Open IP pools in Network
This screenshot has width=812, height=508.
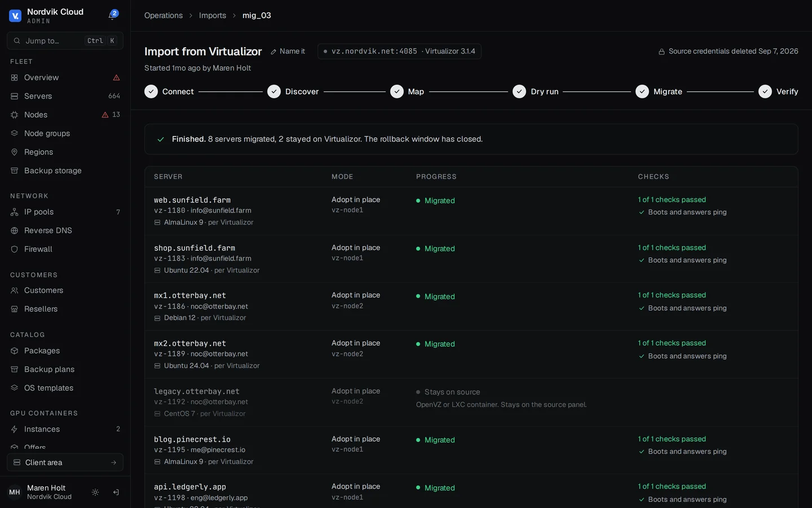[65, 212]
